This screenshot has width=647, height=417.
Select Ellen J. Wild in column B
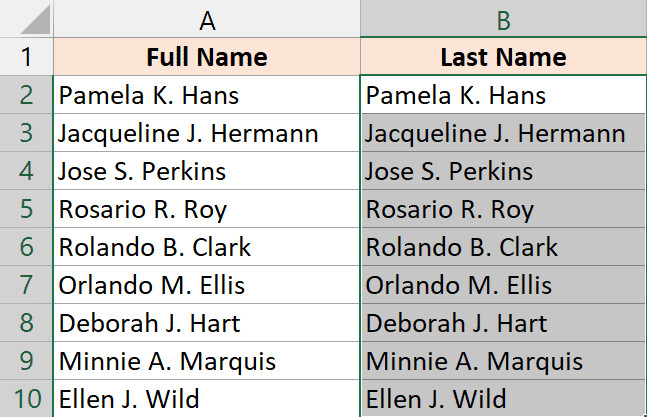pyautogui.click(x=503, y=399)
